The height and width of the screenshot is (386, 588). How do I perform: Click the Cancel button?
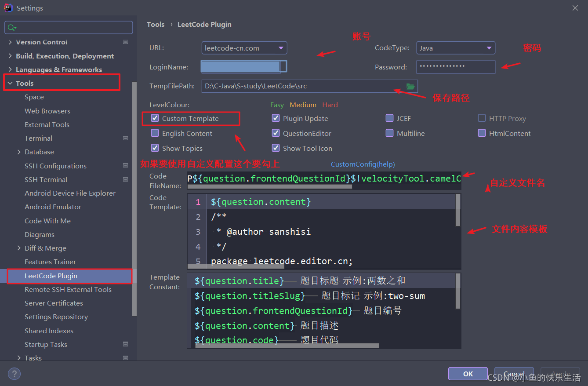click(x=514, y=374)
